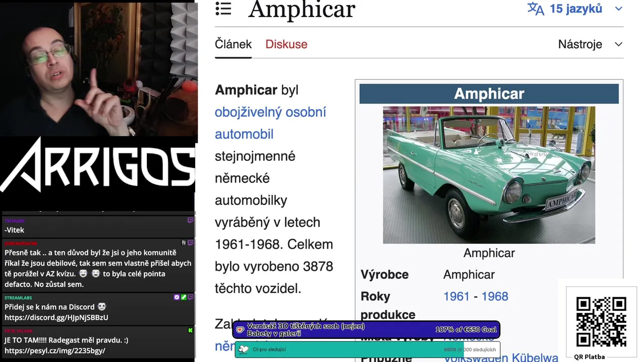The height and width of the screenshot is (362, 644).
Task: Click the Kick icon on PETR_SYLVAR message
Action: click(x=190, y=330)
